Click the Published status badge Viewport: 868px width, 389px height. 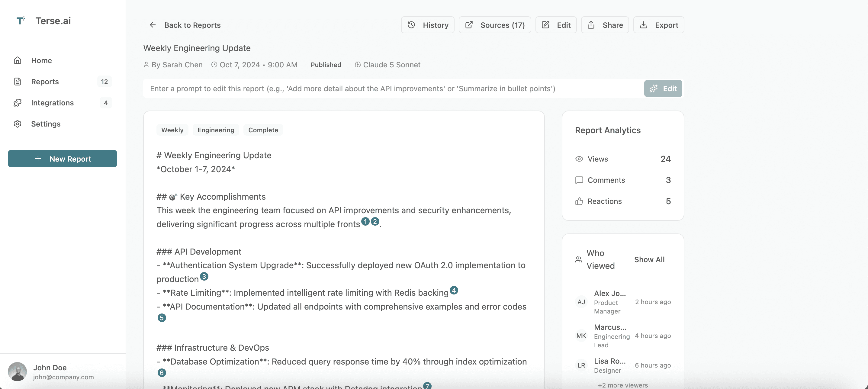tap(326, 65)
